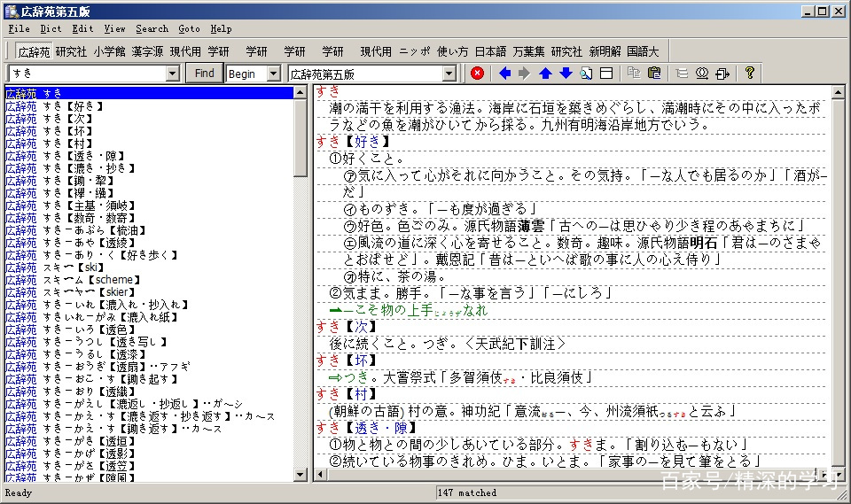Open help with the question mark icon
The image size is (851, 504).
coord(749,74)
